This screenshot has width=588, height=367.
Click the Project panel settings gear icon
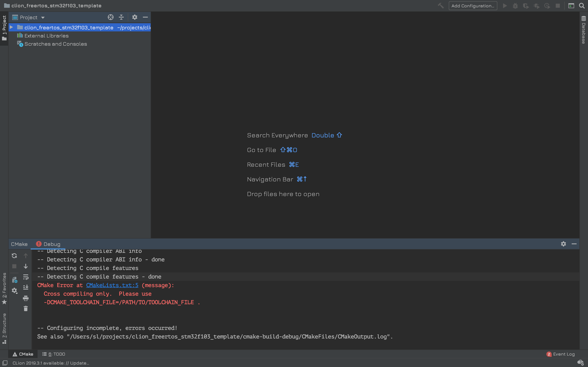134,17
